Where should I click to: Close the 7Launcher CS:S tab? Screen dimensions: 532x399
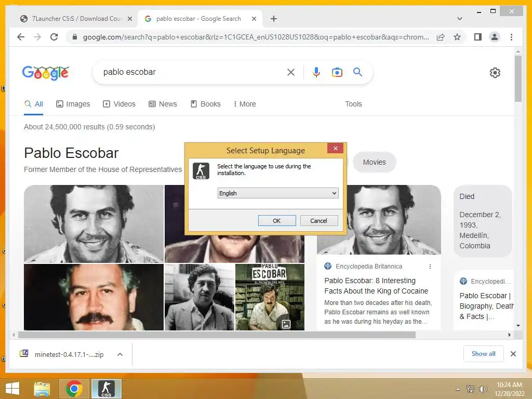point(129,19)
